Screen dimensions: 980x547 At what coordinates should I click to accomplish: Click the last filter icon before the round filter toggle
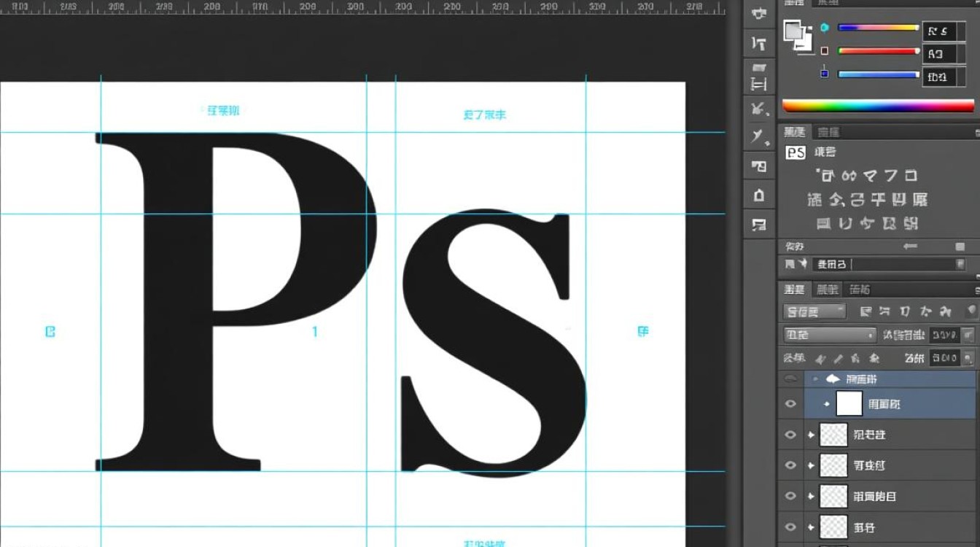click(946, 311)
